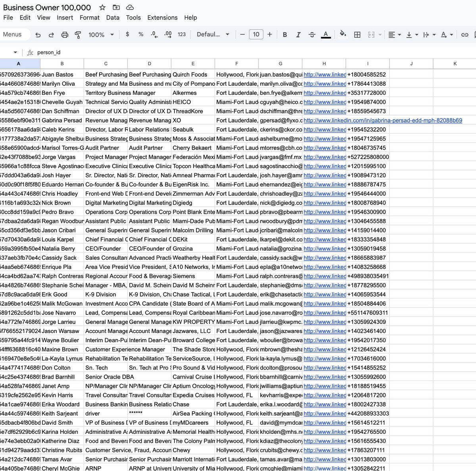Format as currency with dollar icon
476x471 pixels.
(127, 34)
